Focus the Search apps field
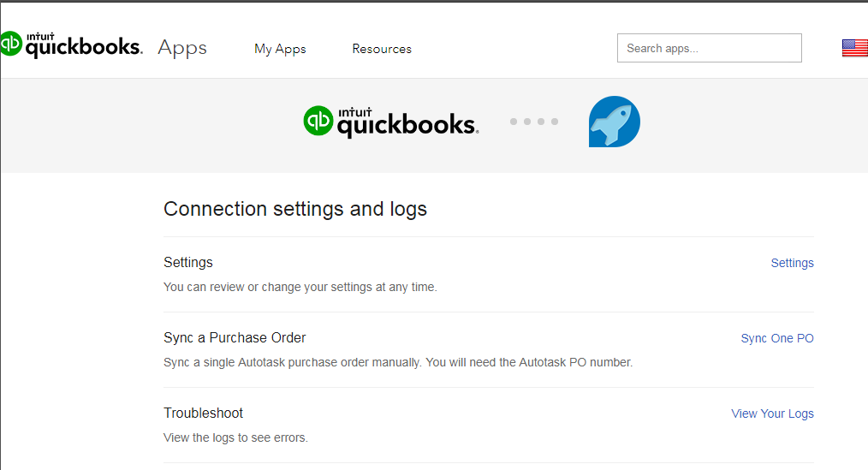This screenshot has width=868, height=470. coord(709,48)
